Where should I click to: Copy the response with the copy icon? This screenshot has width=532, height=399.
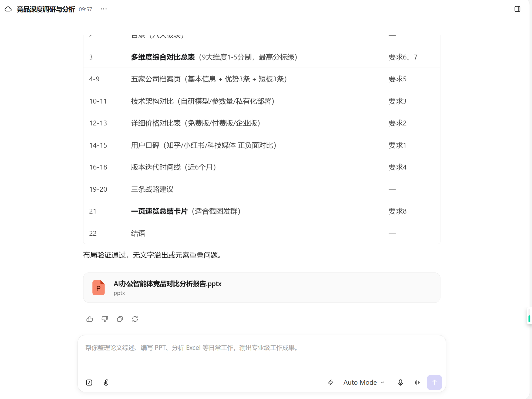click(120, 319)
